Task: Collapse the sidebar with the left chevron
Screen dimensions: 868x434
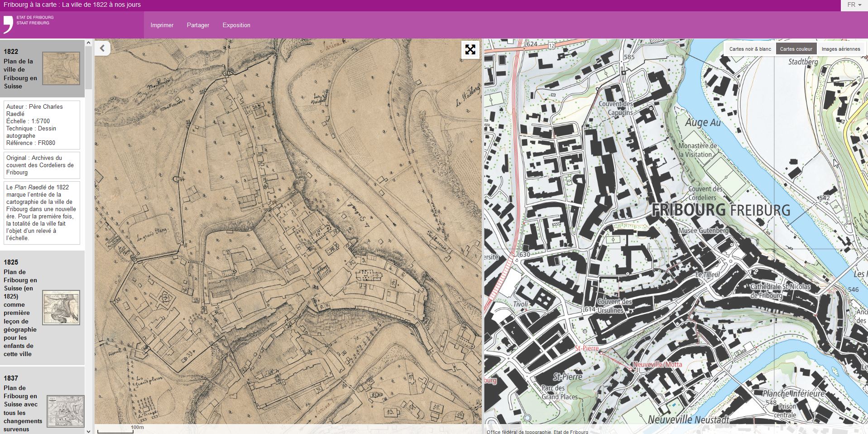Action: click(x=103, y=48)
